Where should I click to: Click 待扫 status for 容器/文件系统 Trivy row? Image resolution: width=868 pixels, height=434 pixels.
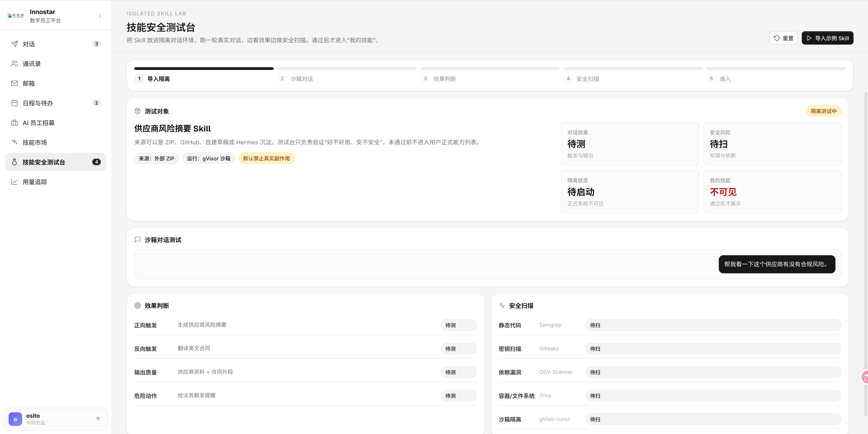click(713, 396)
